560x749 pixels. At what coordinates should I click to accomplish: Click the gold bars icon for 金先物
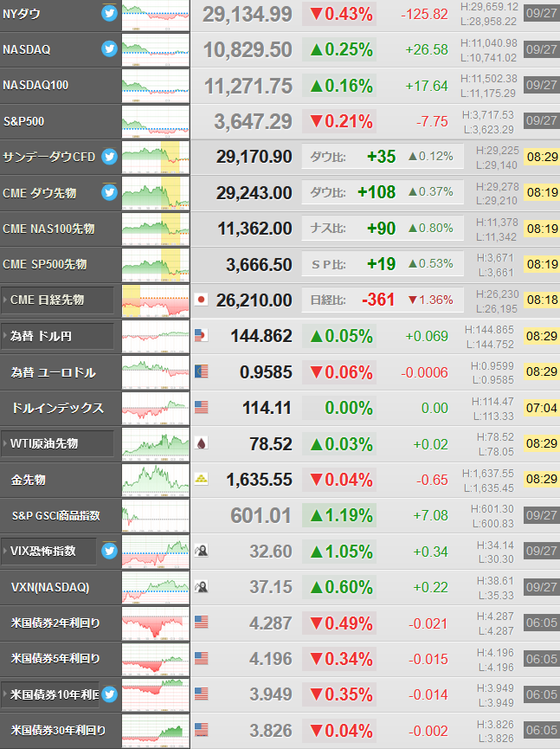pyautogui.click(x=201, y=479)
